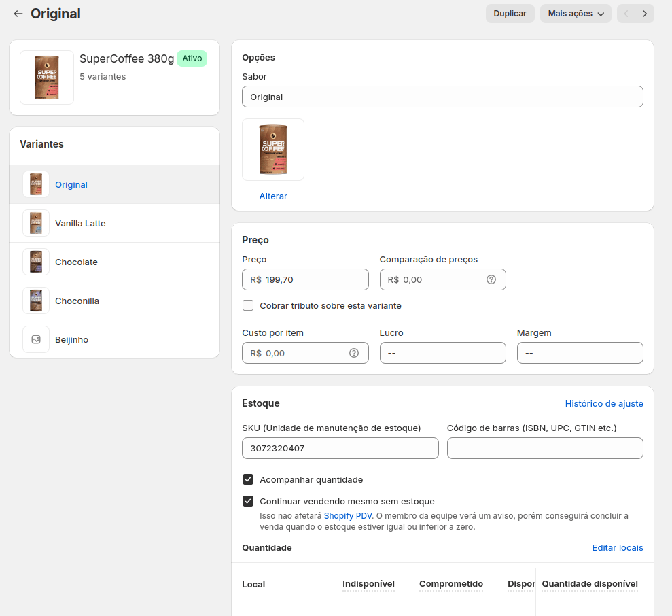Click the Preço input field
Viewport: 672px width, 616px height.
(x=305, y=279)
